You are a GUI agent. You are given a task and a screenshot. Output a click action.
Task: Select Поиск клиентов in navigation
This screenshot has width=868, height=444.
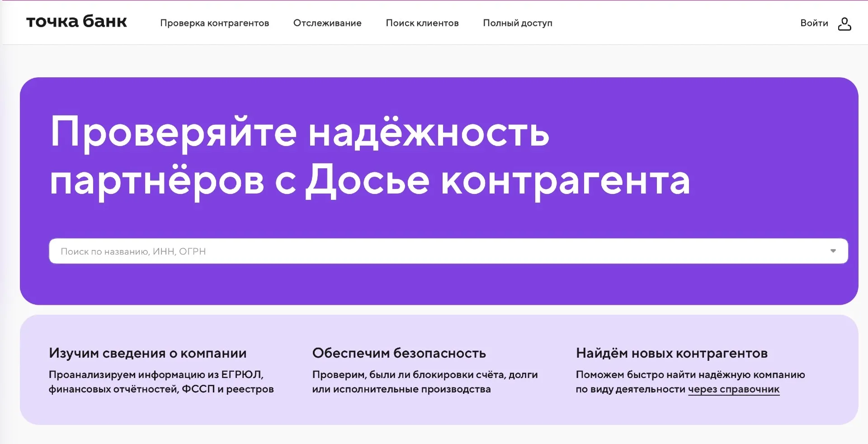coord(422,23)
